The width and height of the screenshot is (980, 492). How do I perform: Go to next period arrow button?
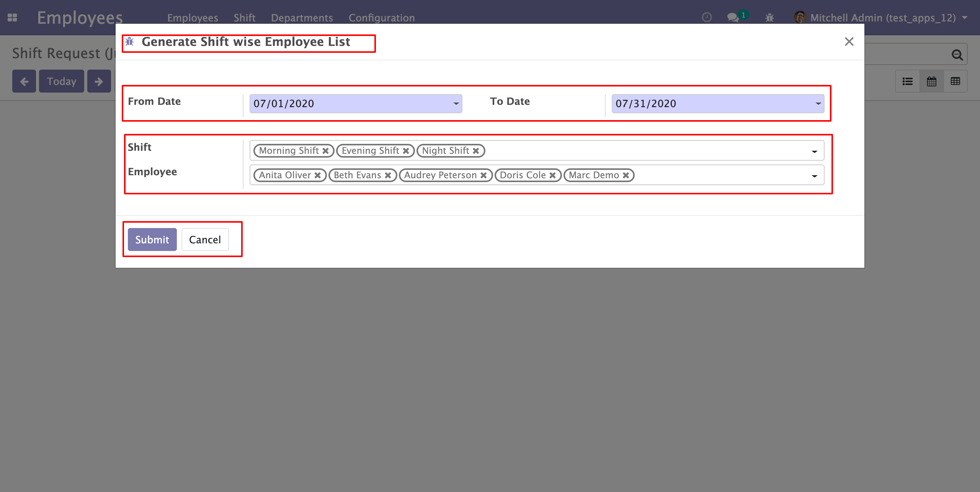pos(99,81)
